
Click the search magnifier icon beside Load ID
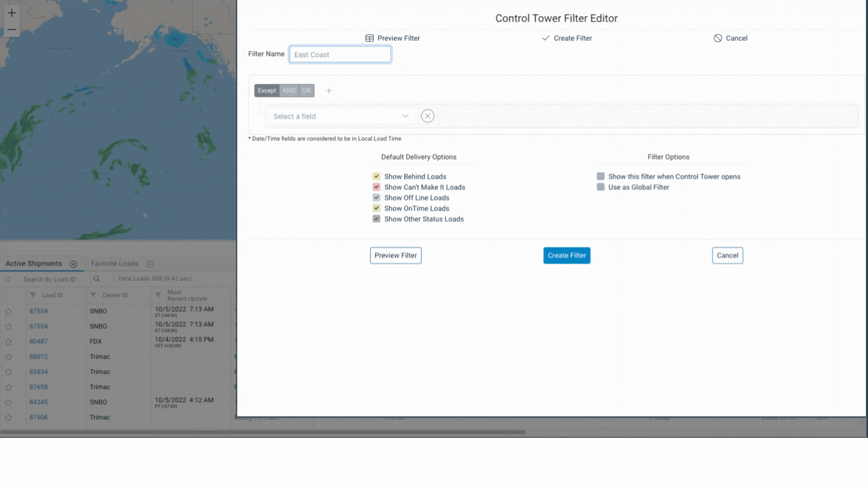coord(96,279)
